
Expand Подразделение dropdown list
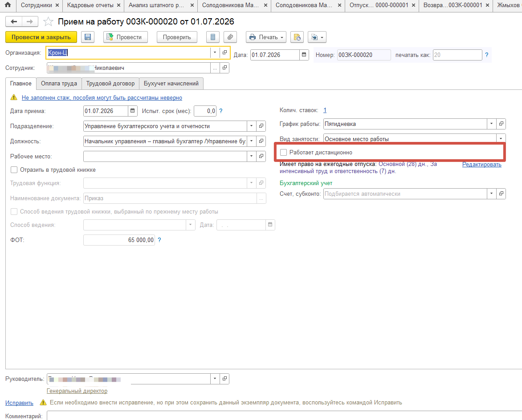click(x=252, y=126)
